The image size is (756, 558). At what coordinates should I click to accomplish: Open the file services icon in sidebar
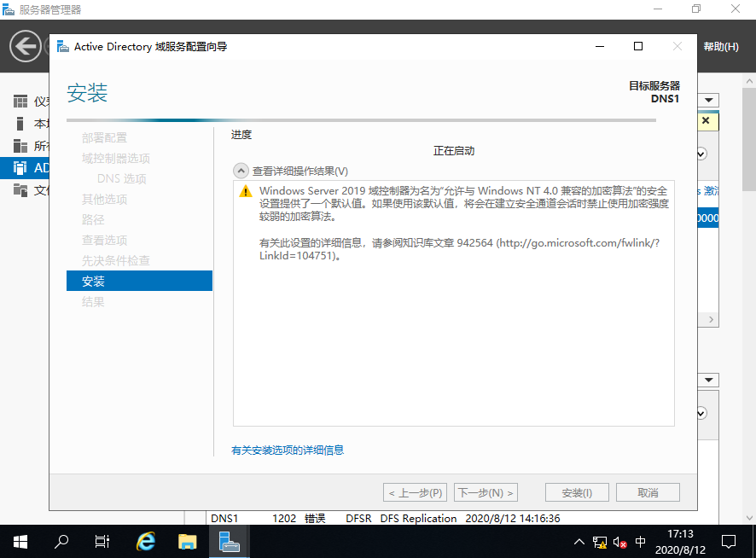(x=20, y=190)
